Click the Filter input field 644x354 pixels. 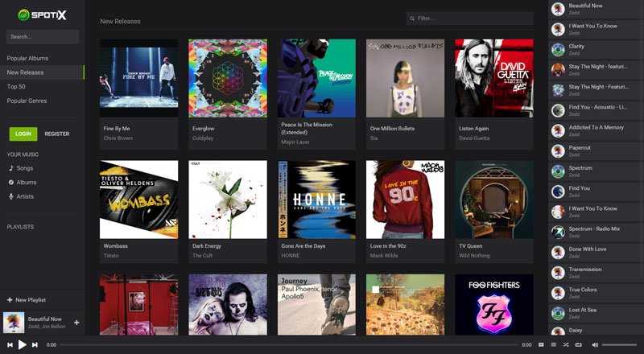point(470,19)
